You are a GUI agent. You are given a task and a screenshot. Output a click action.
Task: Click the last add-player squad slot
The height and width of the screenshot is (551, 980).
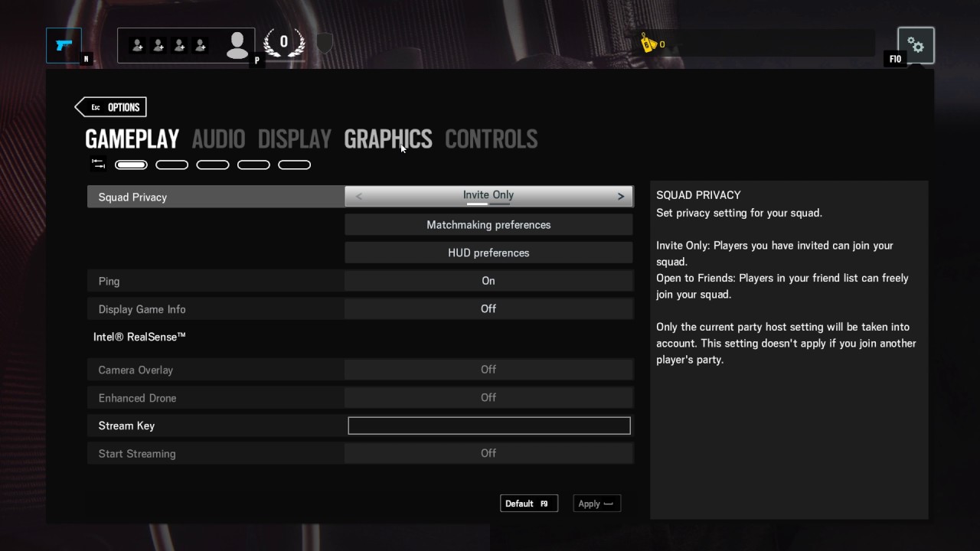[x=201, y=46]
